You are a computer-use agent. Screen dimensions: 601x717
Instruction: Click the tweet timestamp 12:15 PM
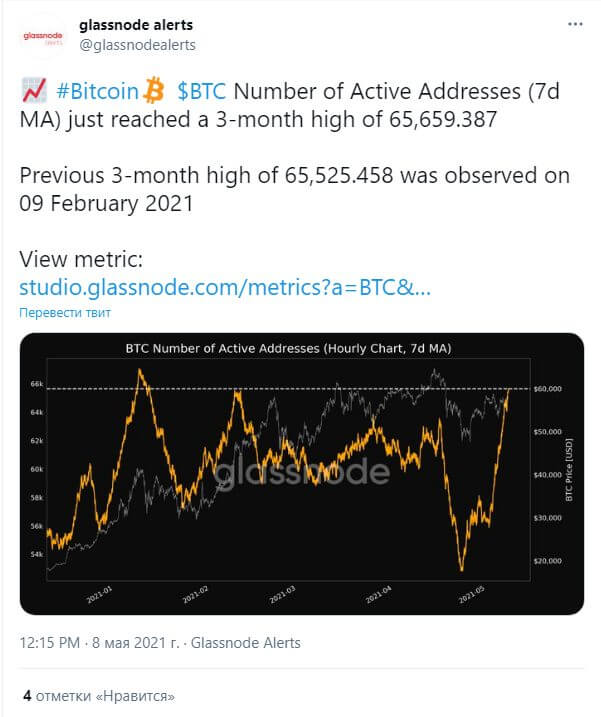(49, 642)
